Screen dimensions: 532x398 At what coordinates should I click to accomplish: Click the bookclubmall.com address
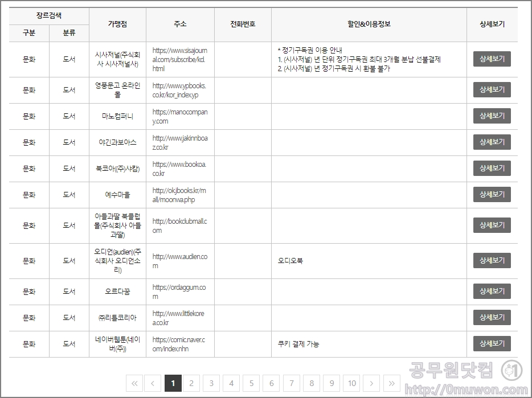pyautogui.click(x=180, y=225)
